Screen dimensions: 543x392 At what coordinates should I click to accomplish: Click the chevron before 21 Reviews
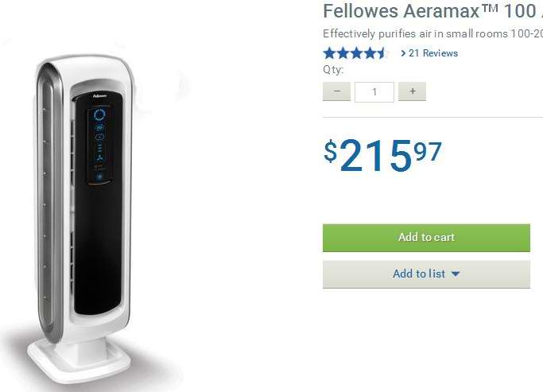click(403, 53)
